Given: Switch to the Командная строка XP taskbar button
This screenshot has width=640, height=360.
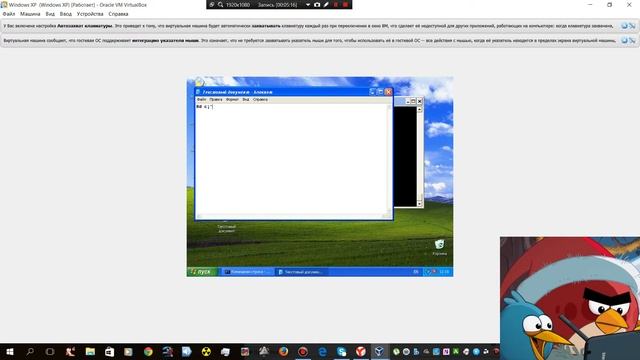Looking at the screenshot, I should 247,272.
